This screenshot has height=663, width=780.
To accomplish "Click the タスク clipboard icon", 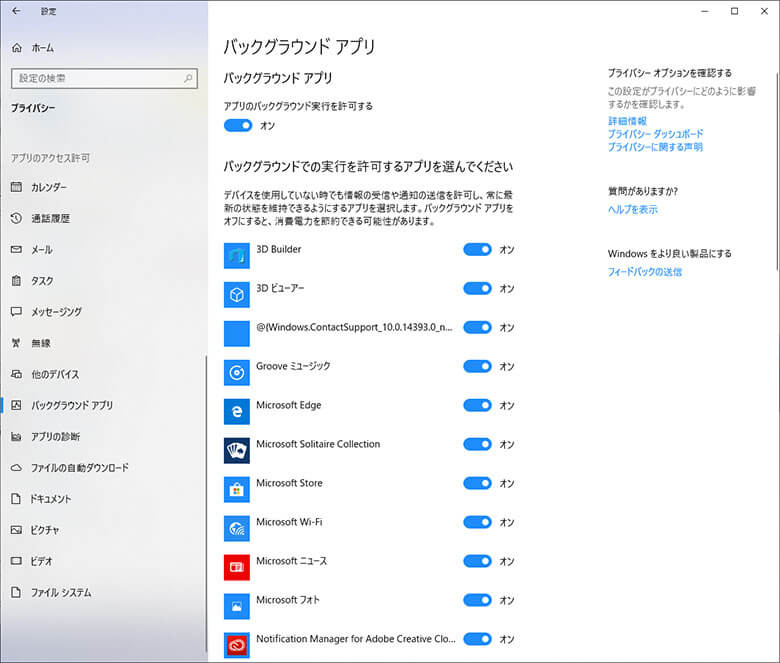I will coord(16,281).
